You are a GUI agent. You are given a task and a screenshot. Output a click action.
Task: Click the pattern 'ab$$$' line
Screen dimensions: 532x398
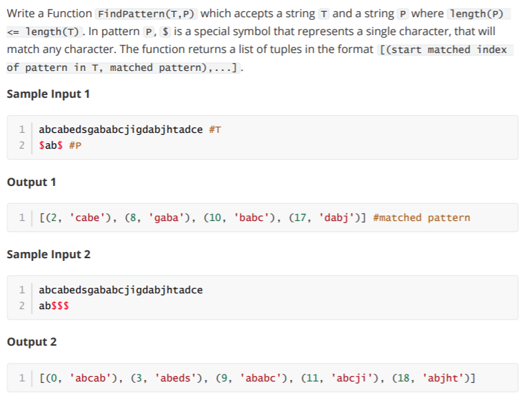click(x=54, y=306)
